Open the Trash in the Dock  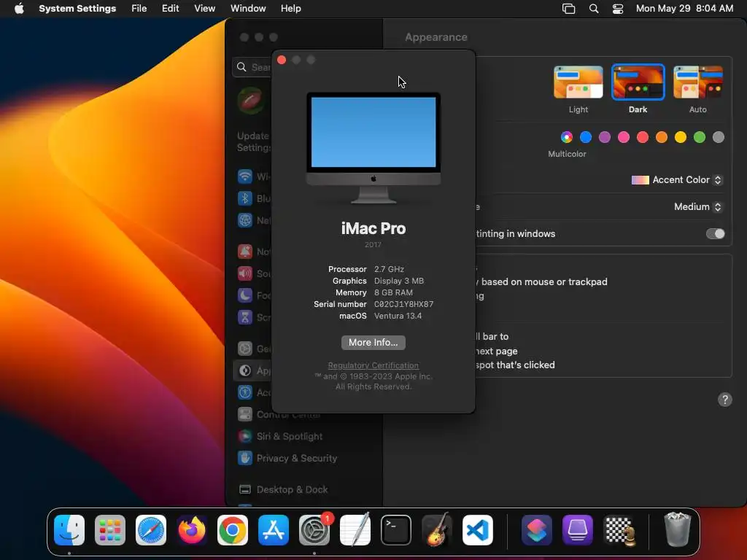pos(677,529)
